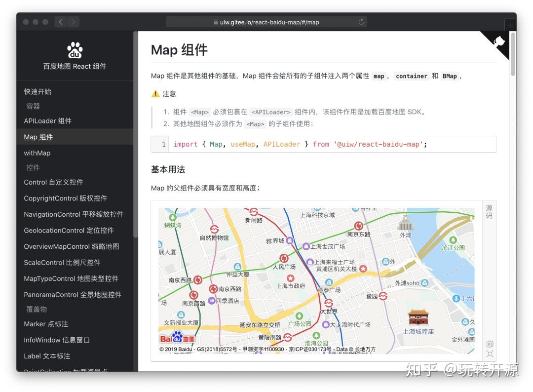Copy the example code with the copy icon
Image resolution: width=533 pixels, height=392 pixels.
pyautogui.click(x=490, y=344)
